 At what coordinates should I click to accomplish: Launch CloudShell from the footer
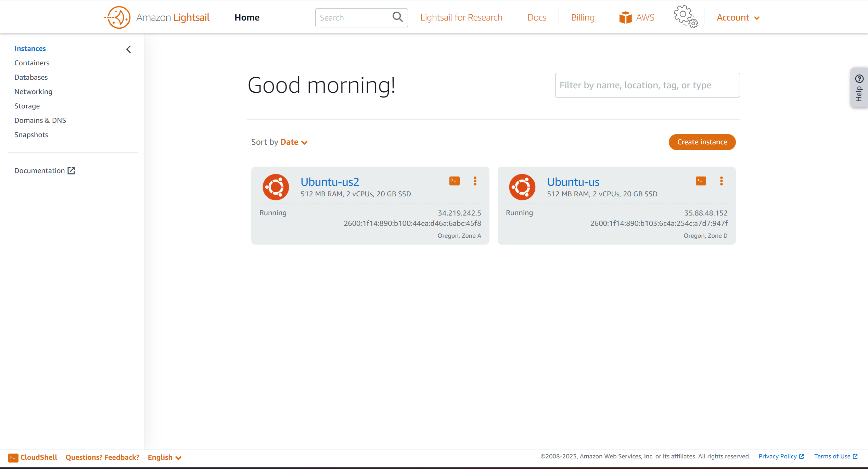tap(33, 457)
